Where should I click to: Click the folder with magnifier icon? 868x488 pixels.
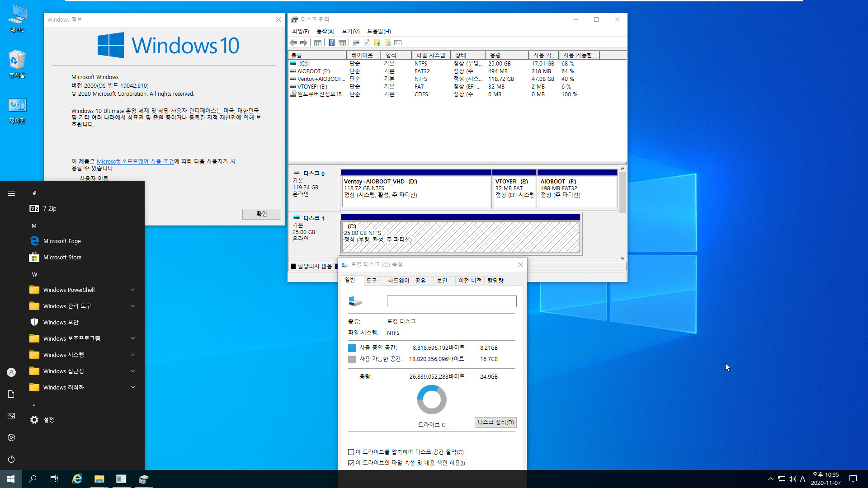click(388, 42)
